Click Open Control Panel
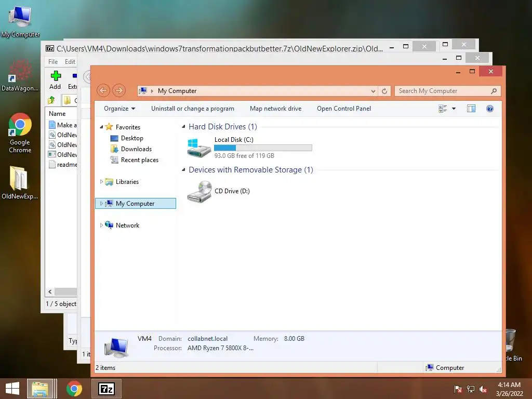Screen dimensions: 532x399 (x=344, y=109)
